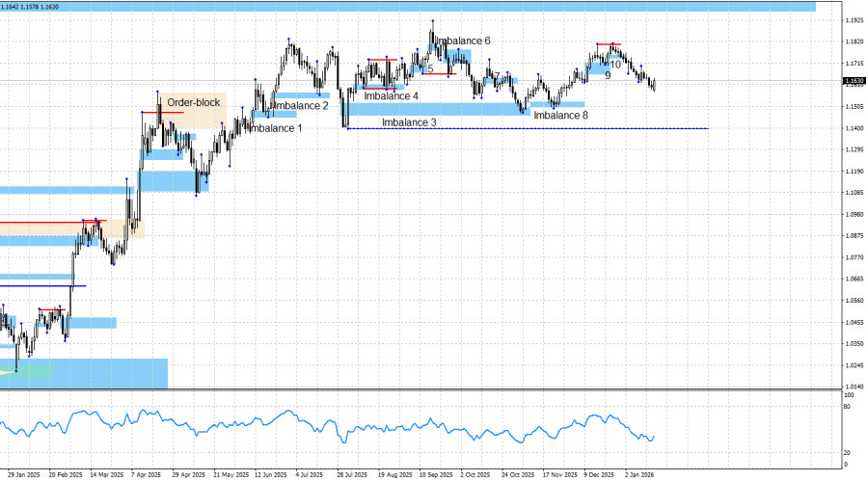Click the number 7 zone label
868x482 pixels.
tap(497, 76)
